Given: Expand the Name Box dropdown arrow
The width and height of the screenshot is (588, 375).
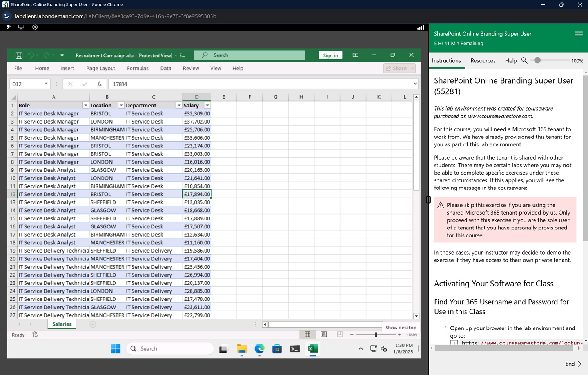Looking at the screenshot, I should pyautogui.click(x=46, y=84).
